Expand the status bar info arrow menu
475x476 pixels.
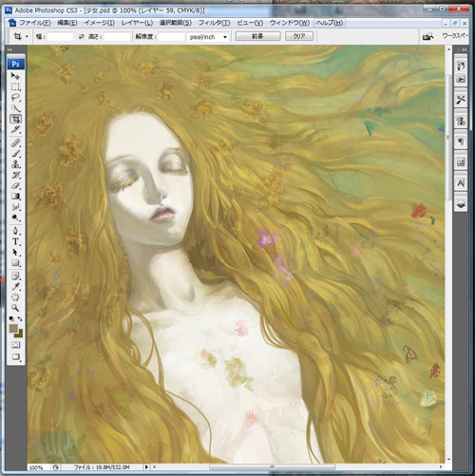[x=146, y=466]
